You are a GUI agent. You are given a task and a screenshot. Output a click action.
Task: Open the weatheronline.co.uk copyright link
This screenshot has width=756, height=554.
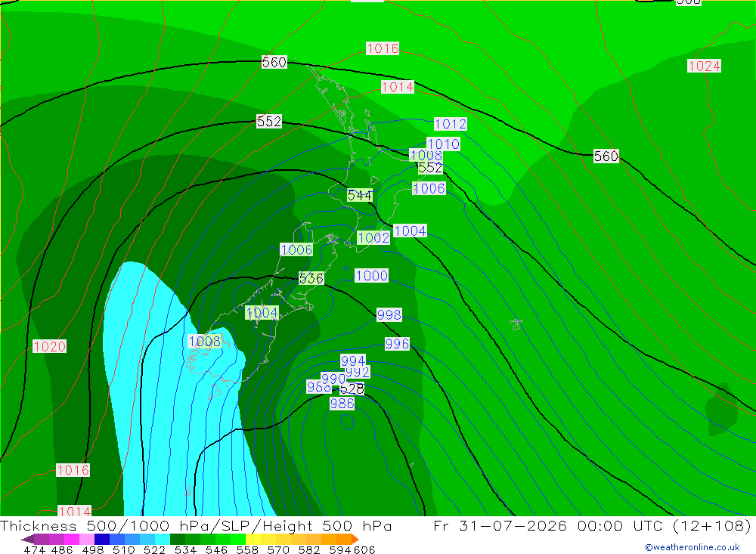[692, 547]
